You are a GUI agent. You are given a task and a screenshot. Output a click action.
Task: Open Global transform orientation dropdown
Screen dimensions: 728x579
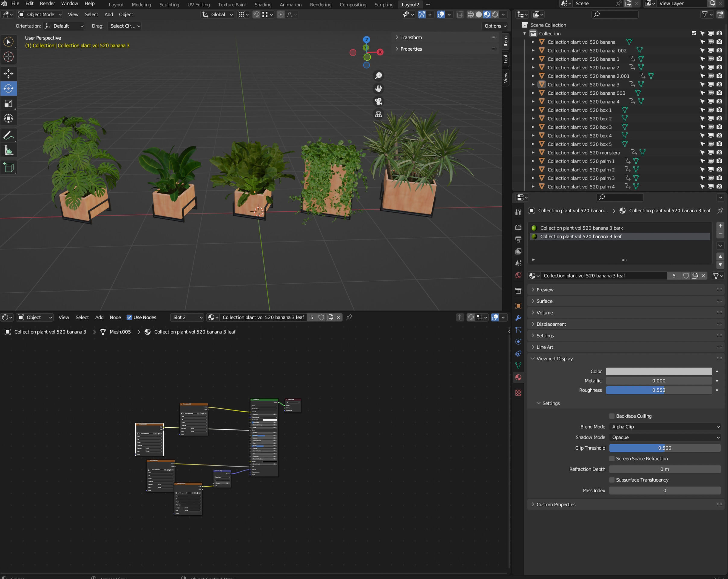tap(217, 14)
